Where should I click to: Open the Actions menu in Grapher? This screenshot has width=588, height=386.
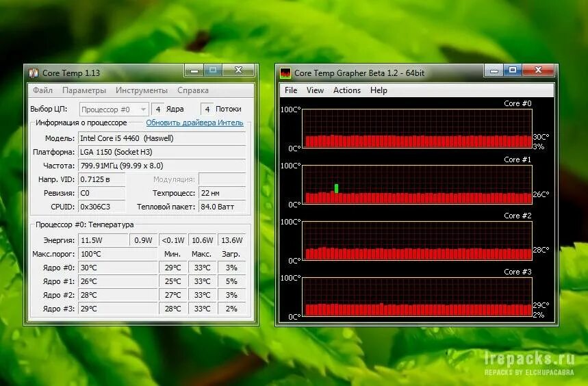[x=347, y=90]
